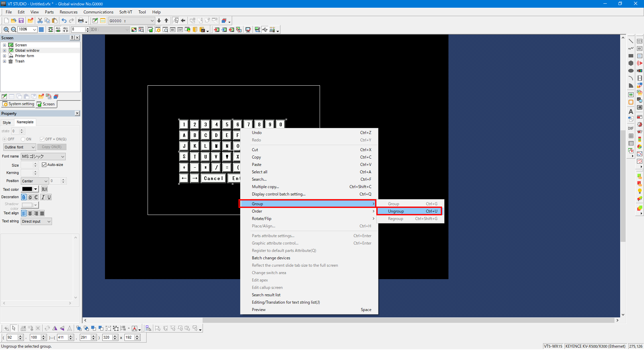Viewport: 644px width, 350px height.
Task: Expand the Global window tree node
Action: pos(4,50)
